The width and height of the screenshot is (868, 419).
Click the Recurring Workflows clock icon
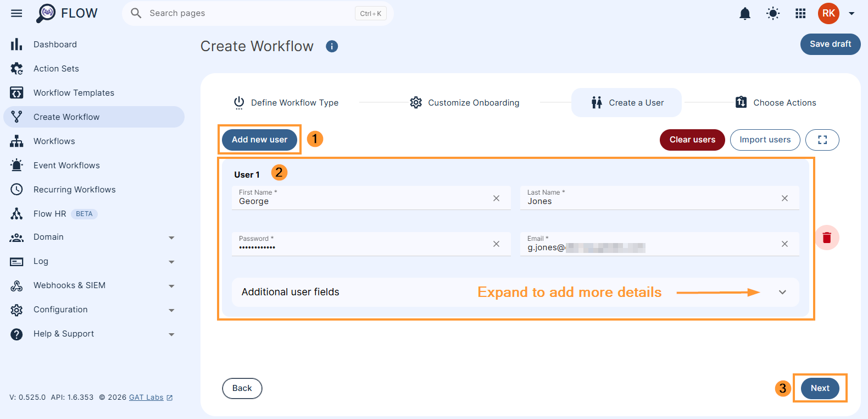coord(16,190)
